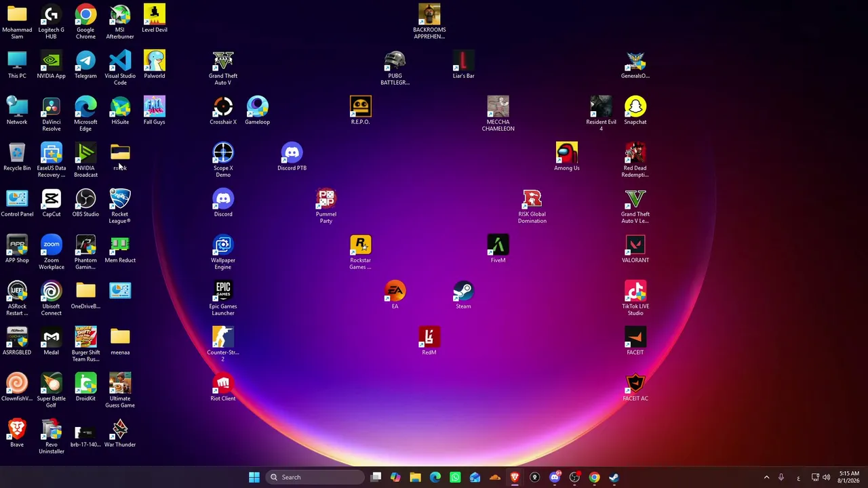Click the taskbar Search box
The height and width of the screenshot is (488, 868).
pyautogui.click(x=315, y=477)
